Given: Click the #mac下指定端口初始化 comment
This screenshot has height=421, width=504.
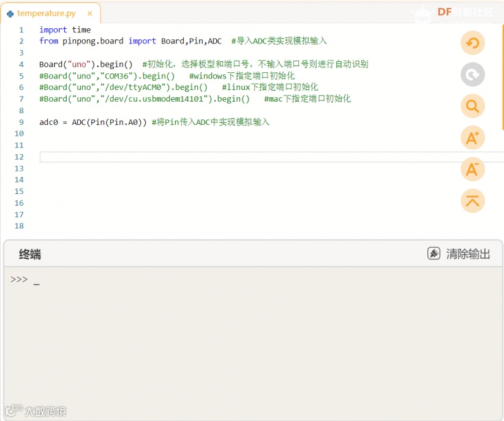Looking at the screenshot, I should click(307, 99).
